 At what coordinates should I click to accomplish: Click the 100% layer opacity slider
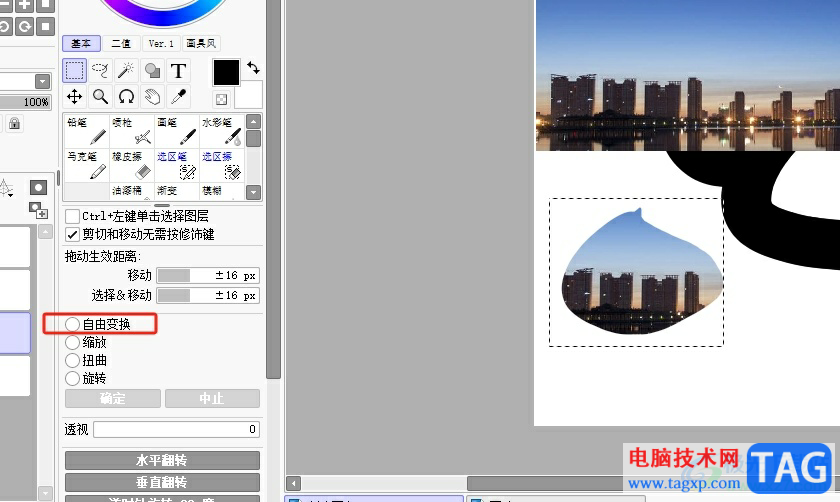point(25,102)
